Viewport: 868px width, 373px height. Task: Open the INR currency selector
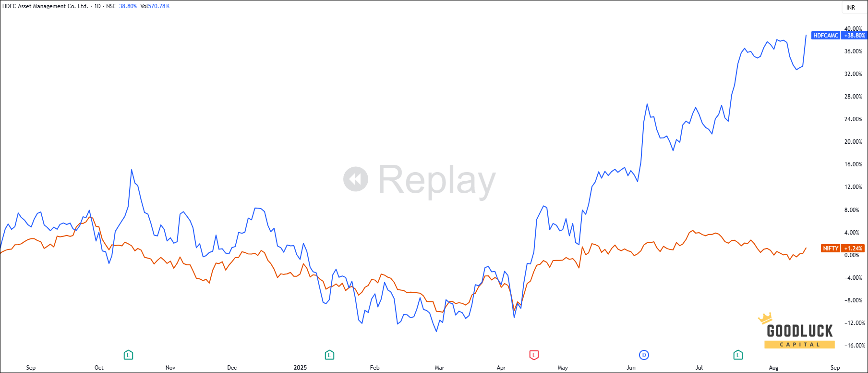851,7
